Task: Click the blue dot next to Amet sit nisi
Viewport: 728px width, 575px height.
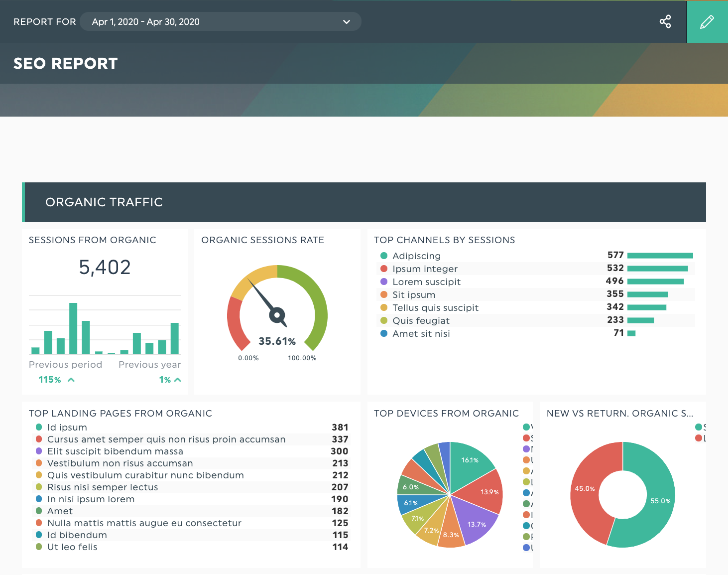Action: [384, 333]
